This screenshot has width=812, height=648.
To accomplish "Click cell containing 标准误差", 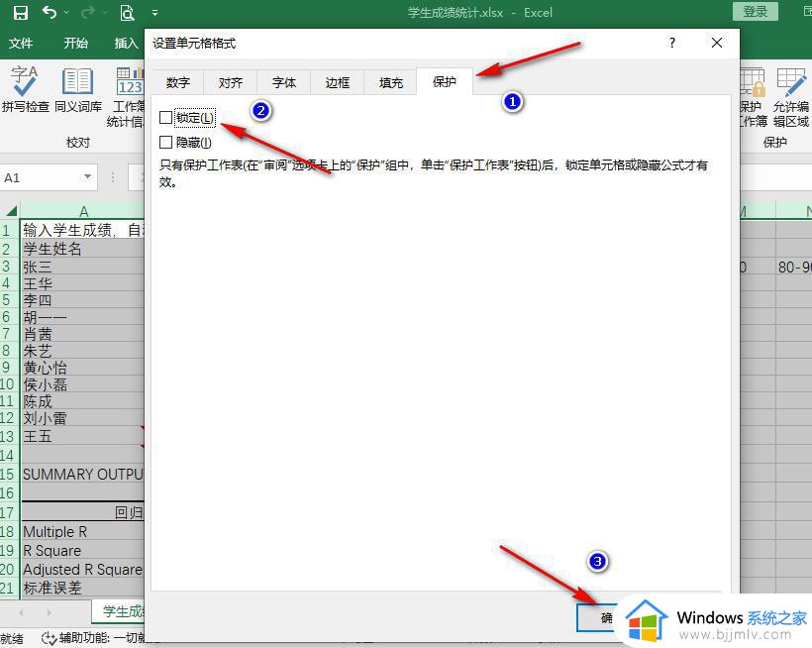I will click(83, 588).
